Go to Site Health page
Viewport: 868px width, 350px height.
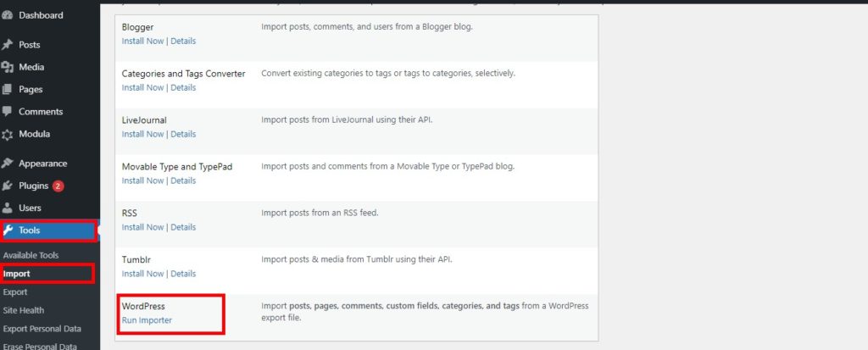[x=24, y=310]
